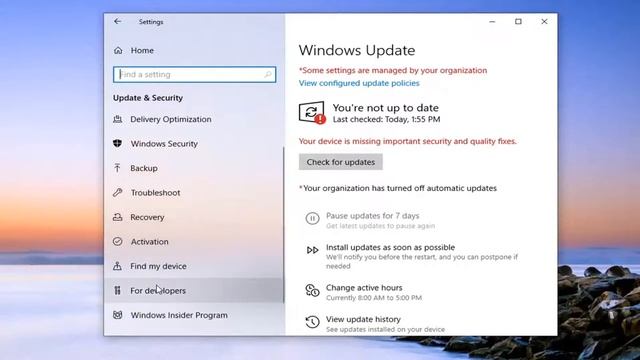Click the sidebar vertical scrollbar
The image size is (640, 360).
(284, 224)
